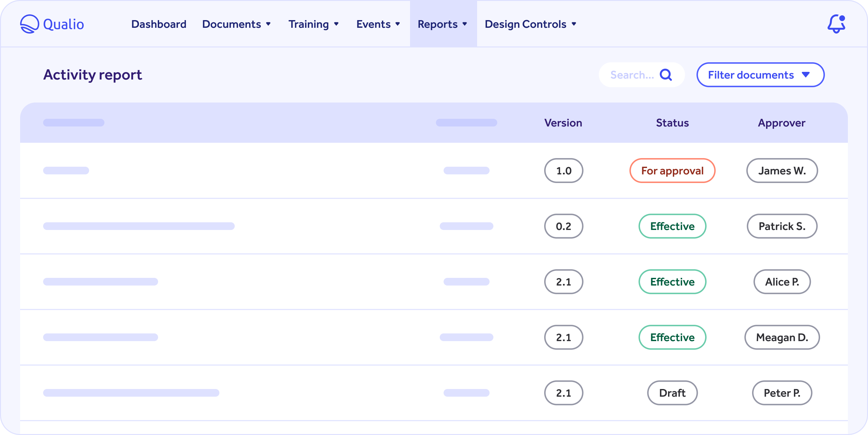Screen dimensions: 868x435
Task: Select the Dashboard nav item
Action: click(158, 24)
